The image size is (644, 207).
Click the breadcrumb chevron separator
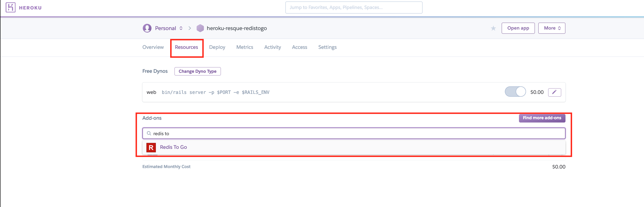click(190, 28)
